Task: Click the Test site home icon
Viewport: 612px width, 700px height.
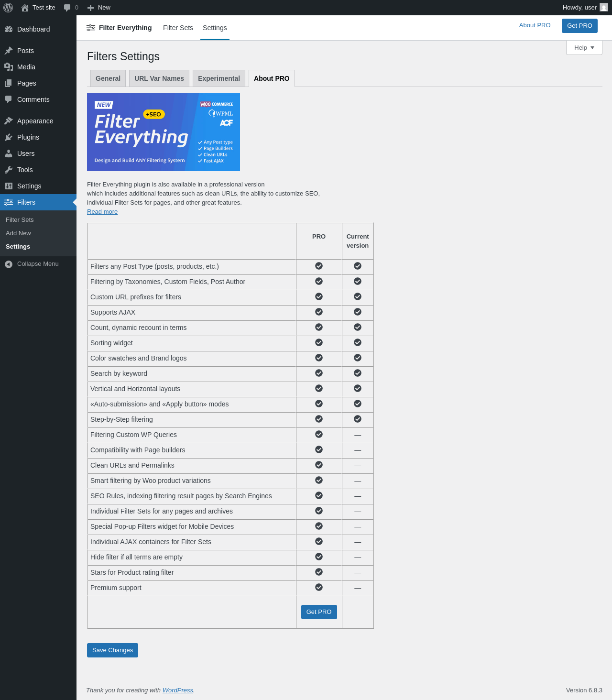Action: (x=25, y=8)
